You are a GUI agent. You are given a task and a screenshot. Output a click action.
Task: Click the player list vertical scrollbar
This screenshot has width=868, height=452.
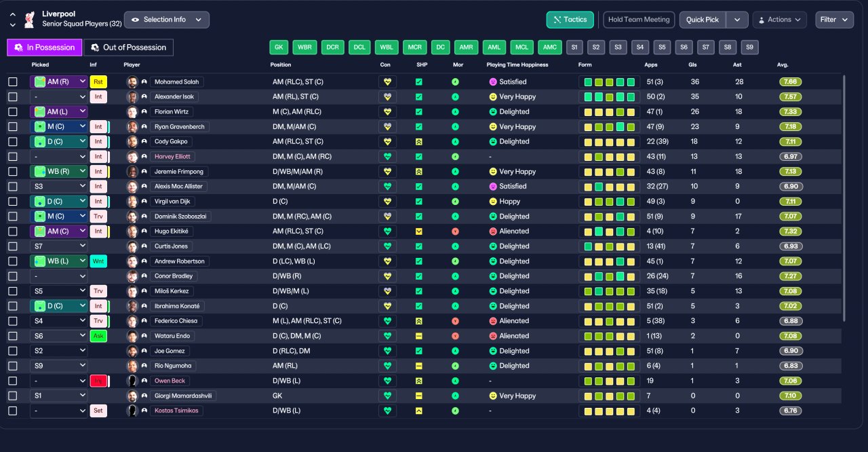point(844,198)
